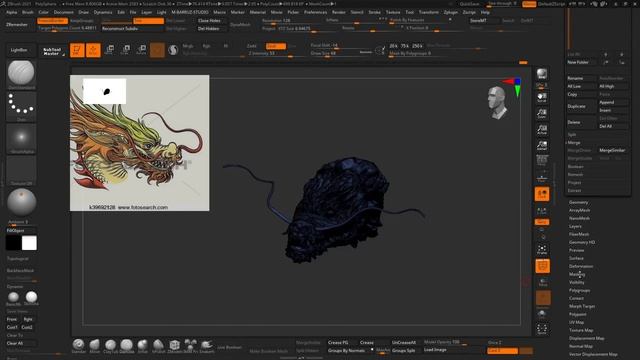Expand the Deformation subpalette
Screen dimensions: 640x360
click(x=581, y=266)
